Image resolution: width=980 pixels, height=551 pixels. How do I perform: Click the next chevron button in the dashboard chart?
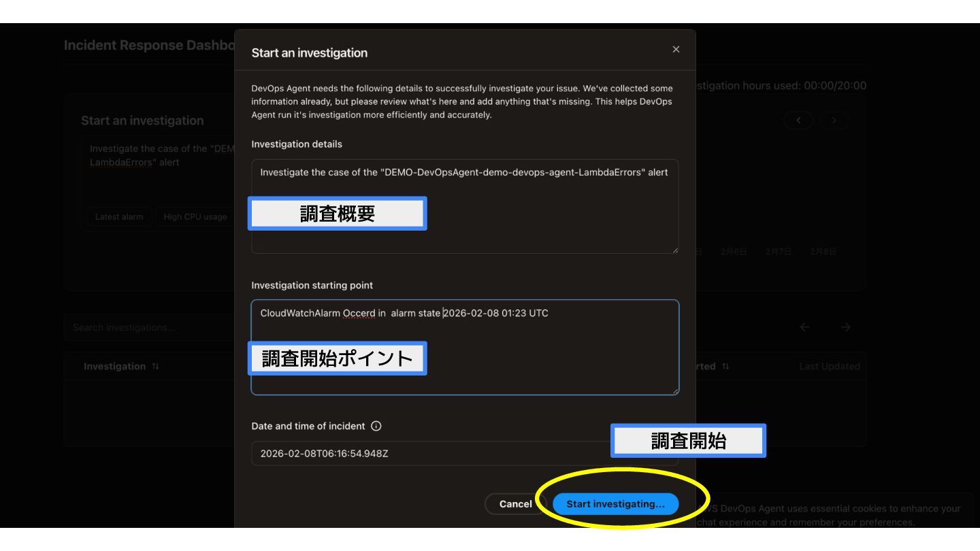point(834,120)
